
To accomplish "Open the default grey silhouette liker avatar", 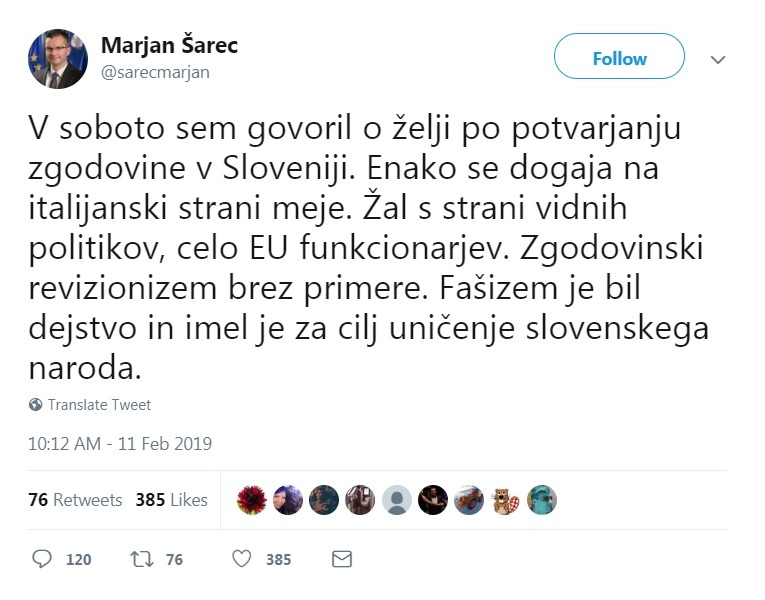I will (397, 500).
